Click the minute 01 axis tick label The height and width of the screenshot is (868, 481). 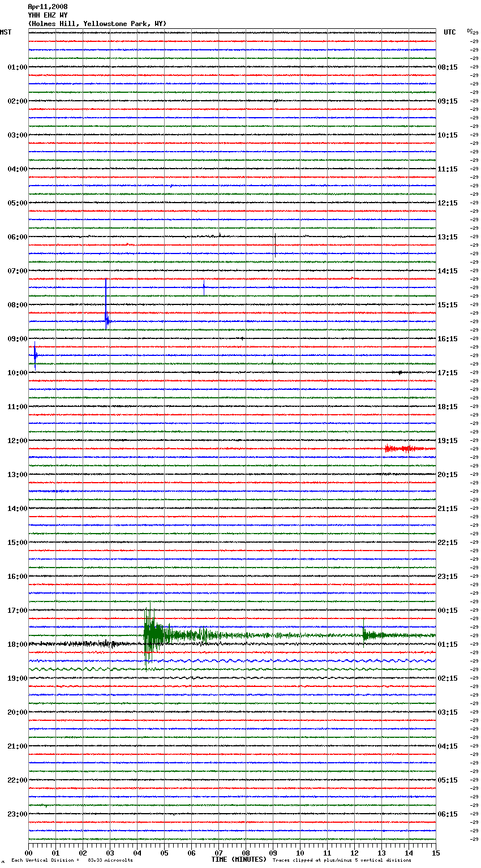pos(55,853)
